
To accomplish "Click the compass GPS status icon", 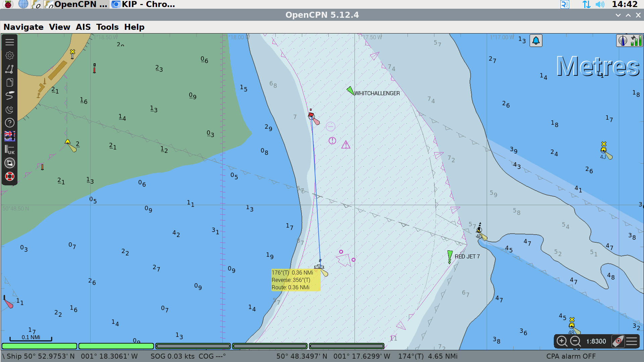I will coord(623,41).
